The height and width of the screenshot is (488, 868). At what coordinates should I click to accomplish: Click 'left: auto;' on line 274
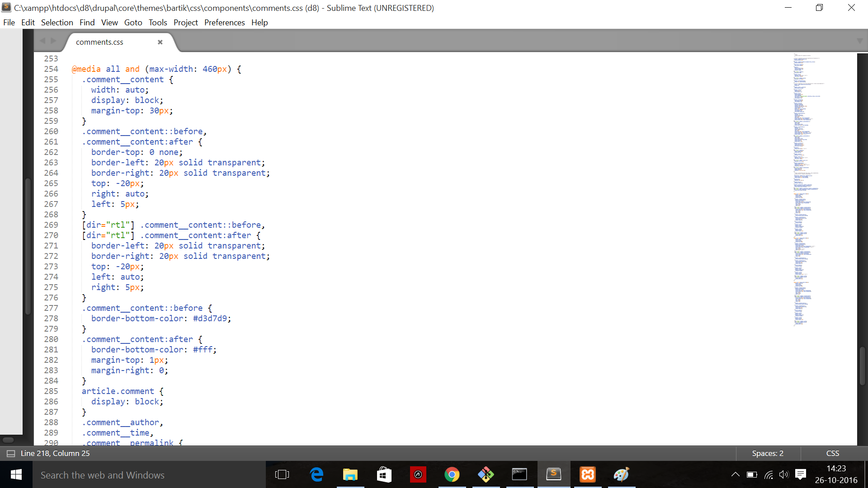(x=118, y=277)
